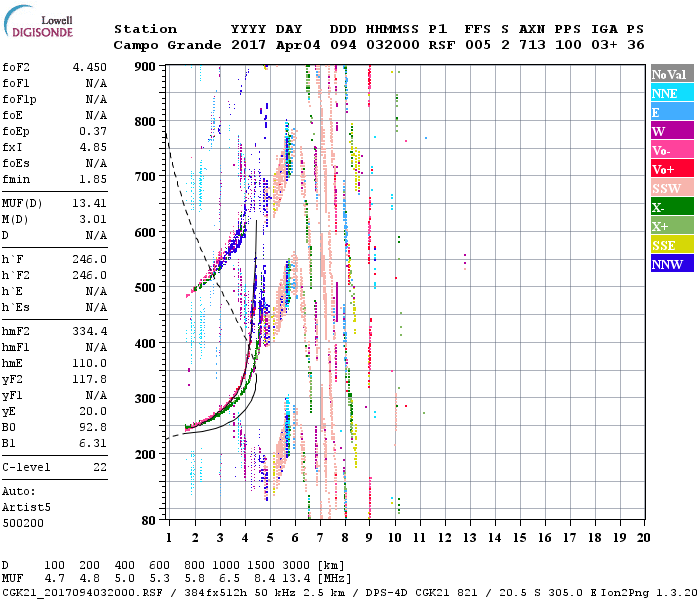The height and width of the screenshot is (600, 700).
Task: Select the X- dark green legend swatch
Action: tap(672, 207)
